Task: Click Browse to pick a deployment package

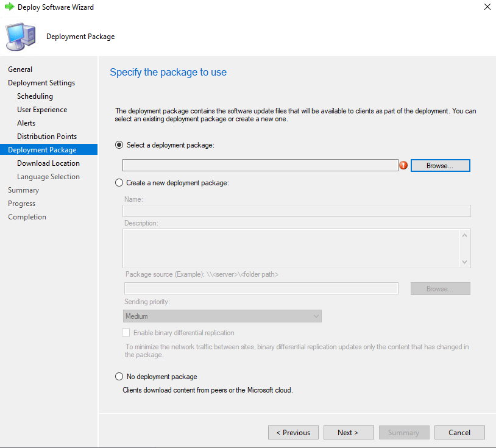Action: (440, 166)
